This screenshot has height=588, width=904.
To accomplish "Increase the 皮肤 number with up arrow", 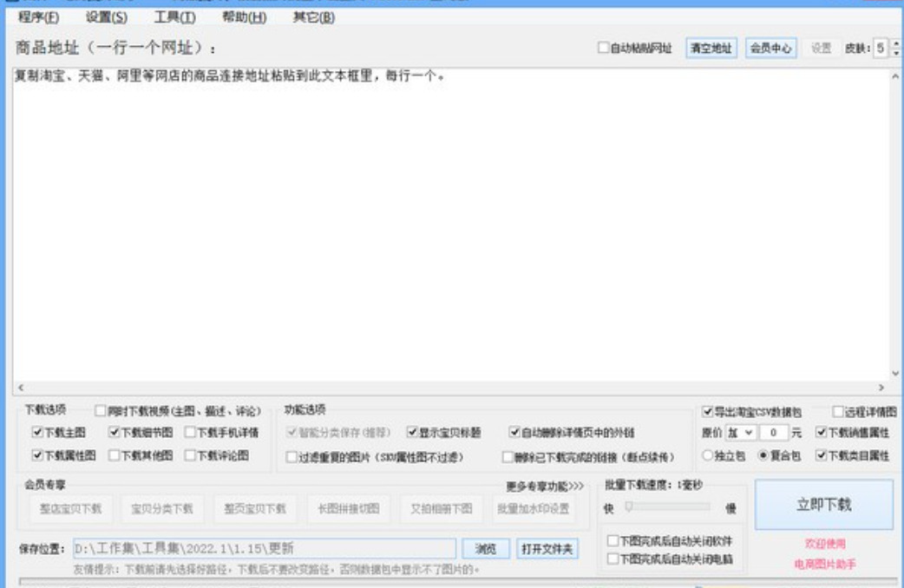I will (x=895, y=43).
